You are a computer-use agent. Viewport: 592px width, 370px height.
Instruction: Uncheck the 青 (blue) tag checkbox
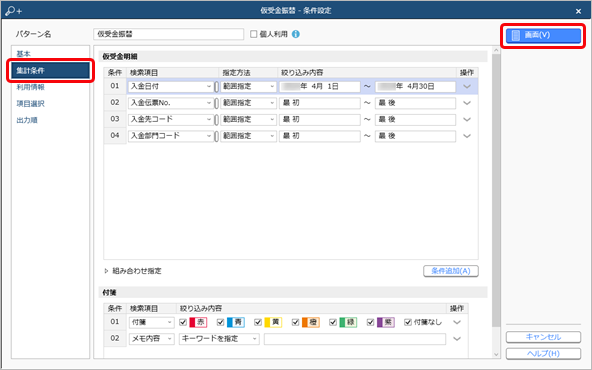coord(220,322)
